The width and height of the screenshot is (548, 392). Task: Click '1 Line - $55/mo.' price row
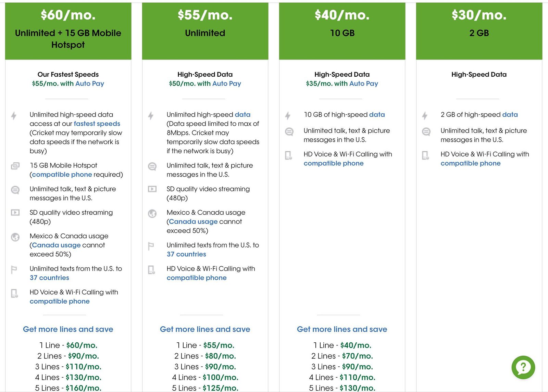(205, 345)
